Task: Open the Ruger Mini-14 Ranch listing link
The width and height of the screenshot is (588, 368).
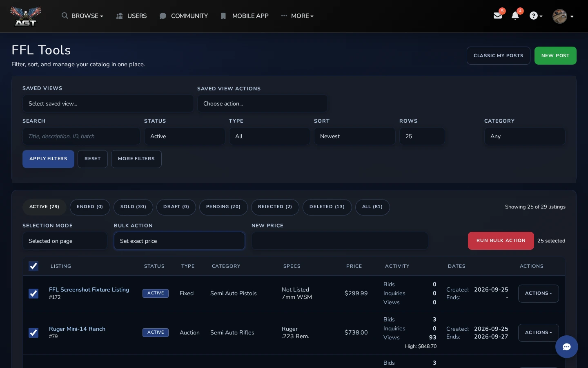Action: click(77, 329)
